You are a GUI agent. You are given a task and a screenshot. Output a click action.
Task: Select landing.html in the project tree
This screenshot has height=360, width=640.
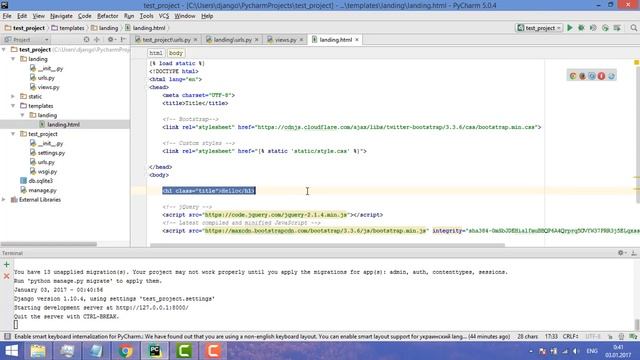63,124
